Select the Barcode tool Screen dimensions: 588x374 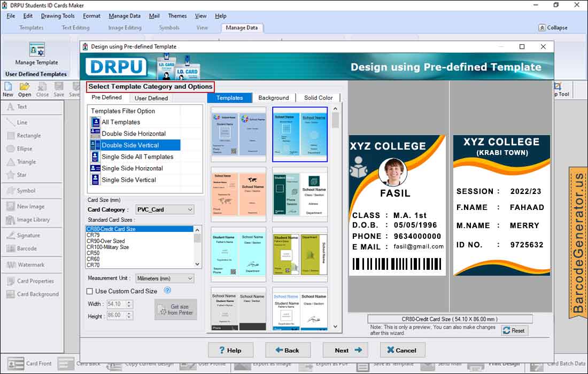(x=22, y=248)
